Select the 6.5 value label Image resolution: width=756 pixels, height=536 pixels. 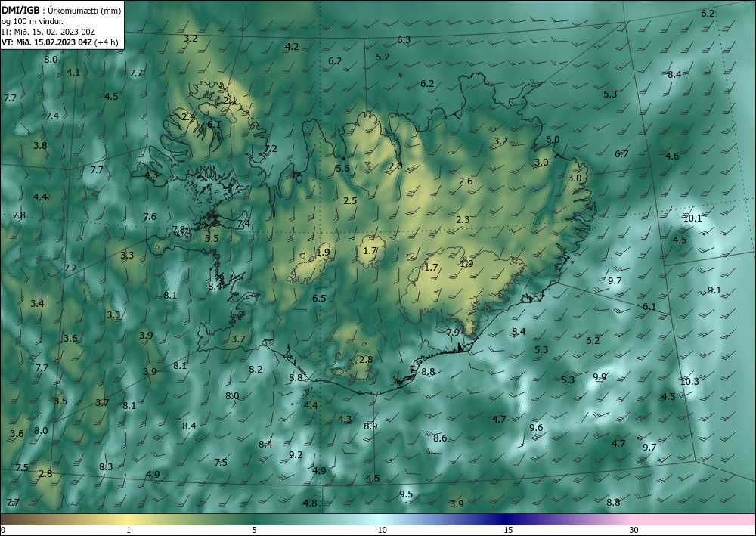point(319,299)
